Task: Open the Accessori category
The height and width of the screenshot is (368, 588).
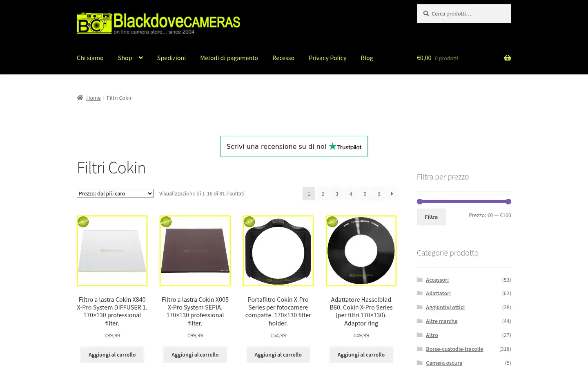Action: (x=437, y=280)
